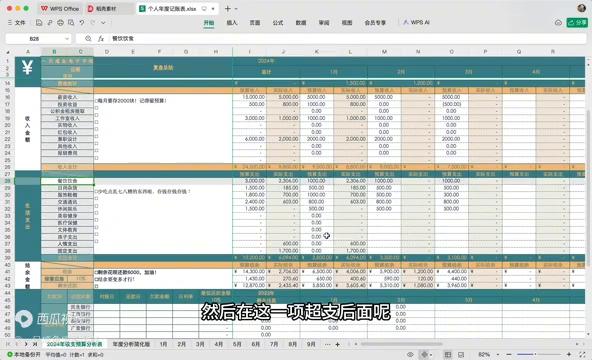
Task: Tick the checkbox before 每月要存2000块 note
Action: pos(96,101)
